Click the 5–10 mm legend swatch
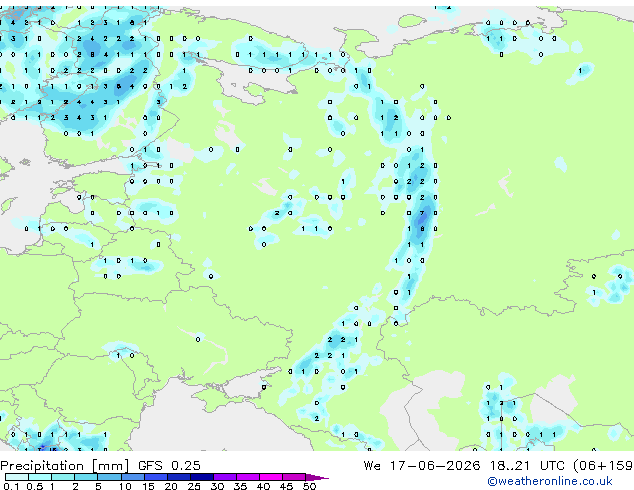This screenshot has width=634, height=490. coord(109,477)
